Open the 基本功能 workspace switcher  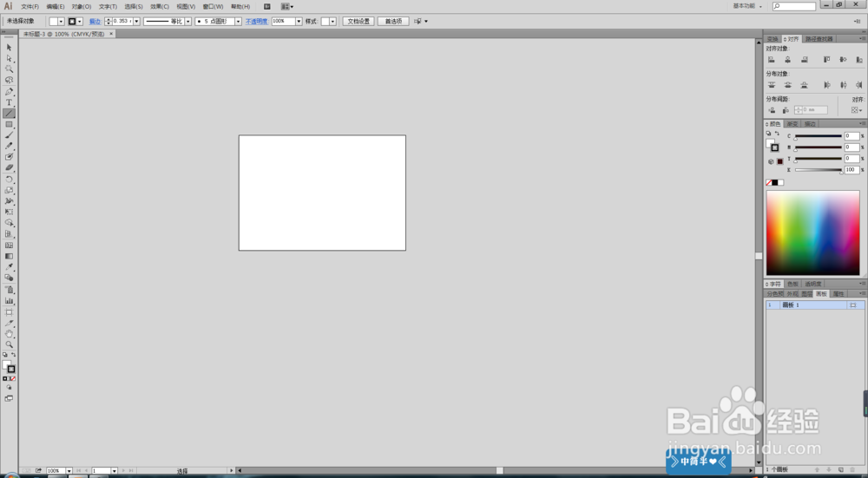click(x=747, y=6)
